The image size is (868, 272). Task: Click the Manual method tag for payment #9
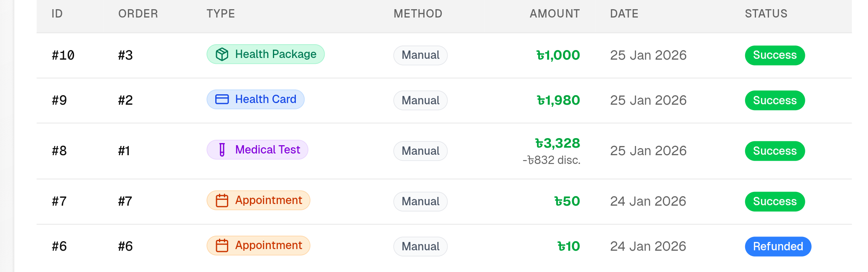tap(420, 101)
